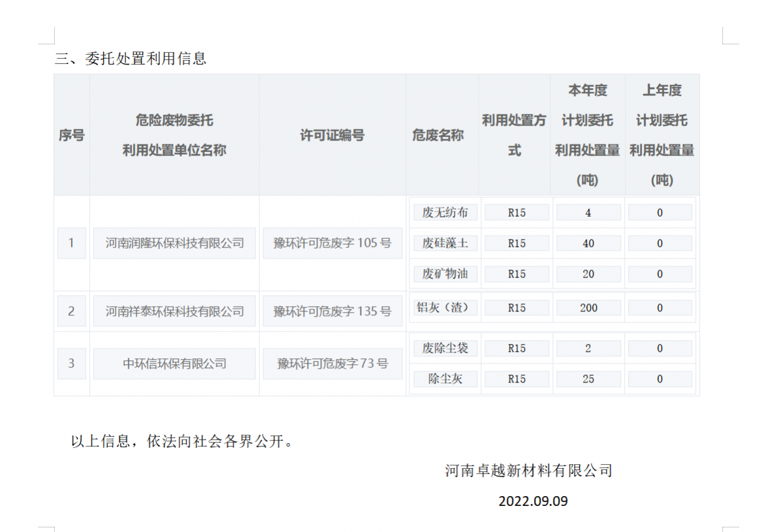Click the quantity "20" for 废矿物油
This screenshot has width=766, height=532.
(588, 274)
